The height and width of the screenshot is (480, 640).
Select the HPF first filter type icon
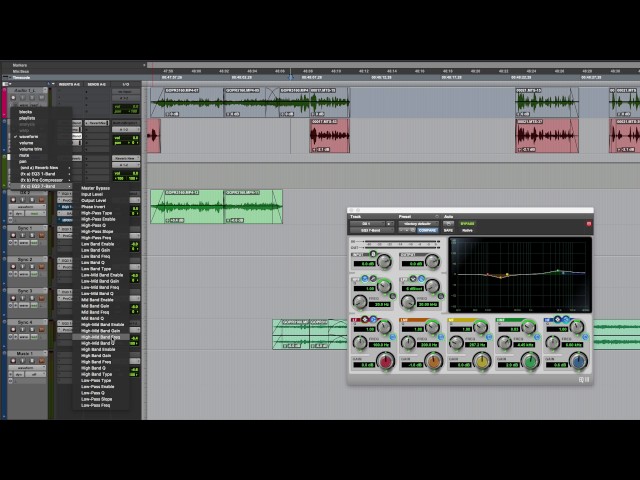coord(365,279)
